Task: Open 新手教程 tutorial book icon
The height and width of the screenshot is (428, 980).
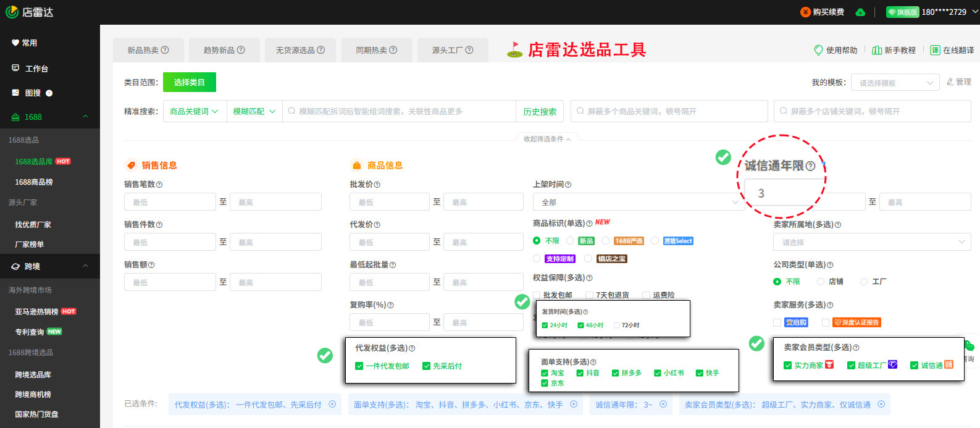Action: click(877, 50)
